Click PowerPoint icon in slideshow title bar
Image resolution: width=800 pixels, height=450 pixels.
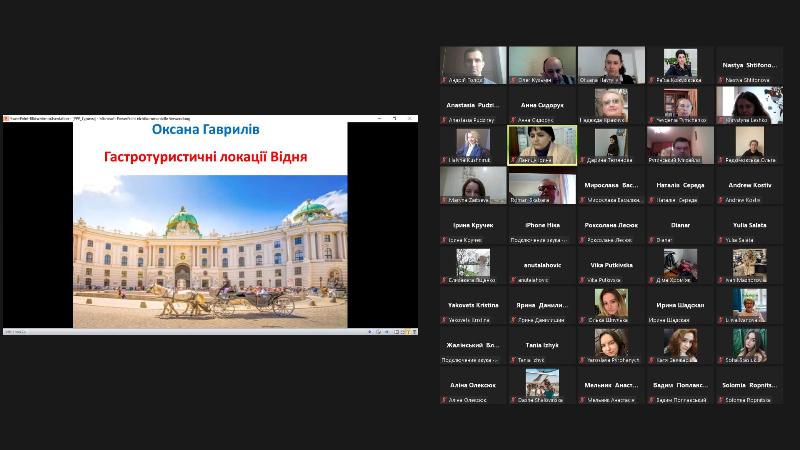coord(6,119)
